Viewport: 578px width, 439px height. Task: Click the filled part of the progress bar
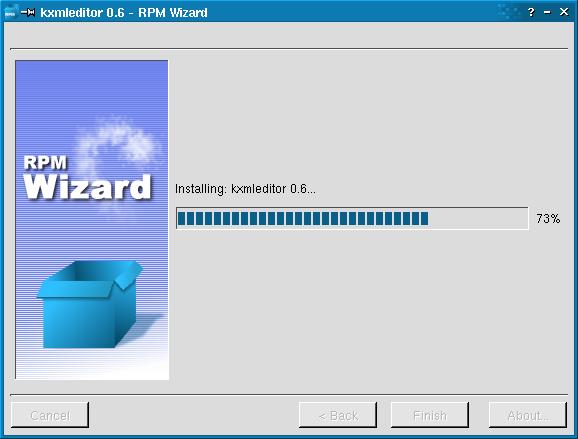pyautogui.click(x=303, y=219)
